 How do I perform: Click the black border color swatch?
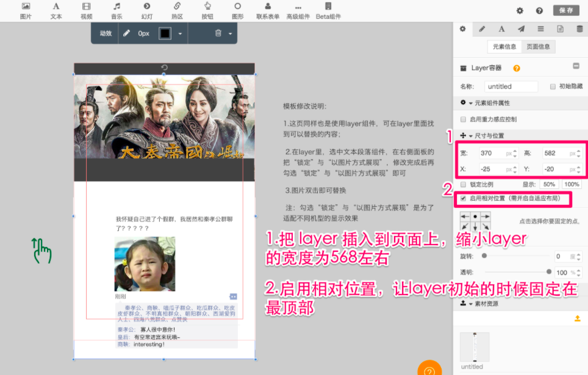165,34
